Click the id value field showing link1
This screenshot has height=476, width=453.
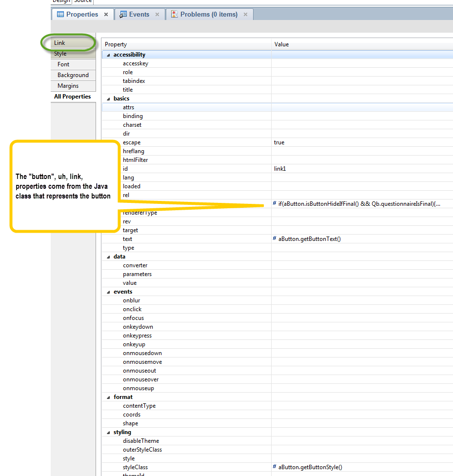(x=280, y=168)
